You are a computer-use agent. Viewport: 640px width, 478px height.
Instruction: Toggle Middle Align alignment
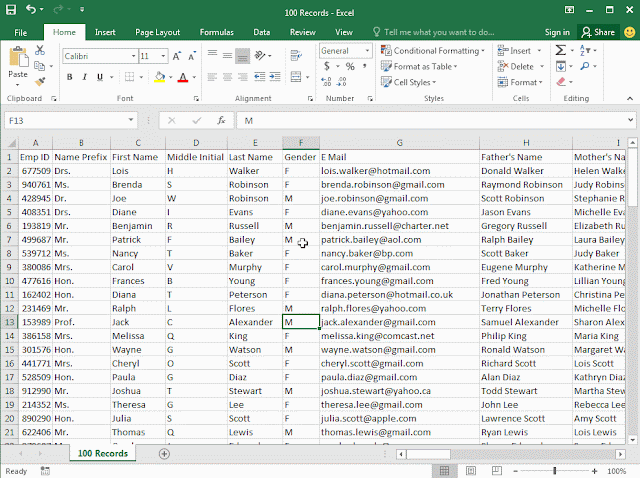[x=227, y=55]
